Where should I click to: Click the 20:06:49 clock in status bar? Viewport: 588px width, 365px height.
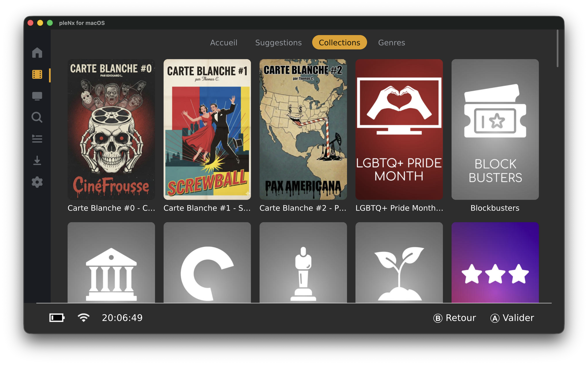[122, 318]
